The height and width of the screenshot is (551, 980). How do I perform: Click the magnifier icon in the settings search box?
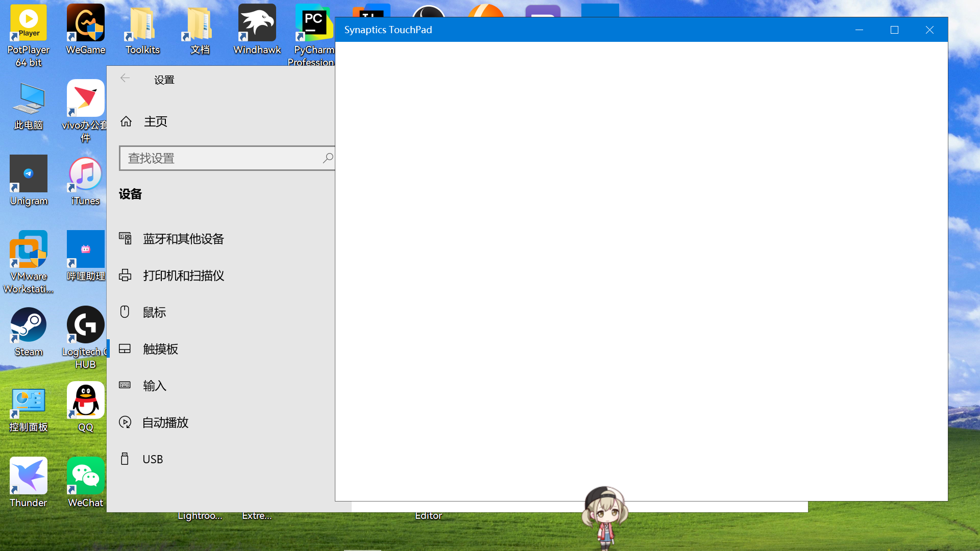tap(328, 158)
